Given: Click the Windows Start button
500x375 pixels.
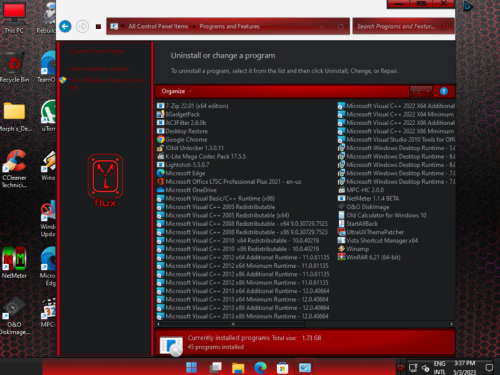Looking at the screenshot, I should 191,368.
